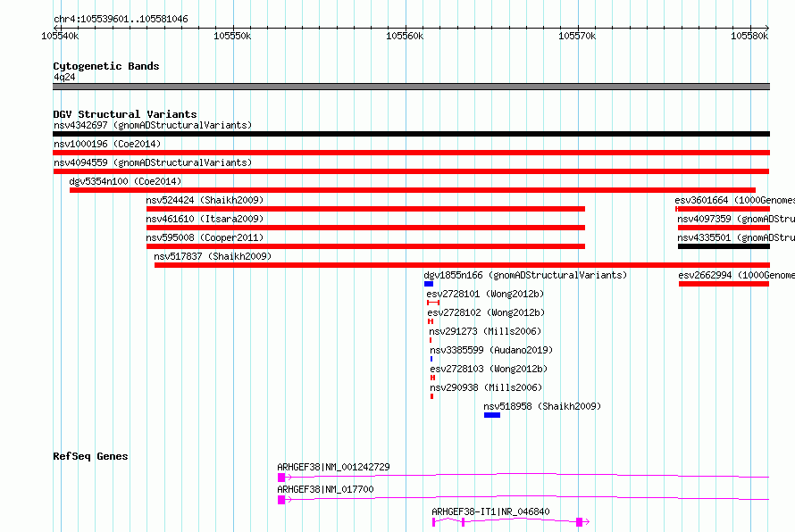Click the black nsv4342697 variant bar
795x532 pixels.
411,134
